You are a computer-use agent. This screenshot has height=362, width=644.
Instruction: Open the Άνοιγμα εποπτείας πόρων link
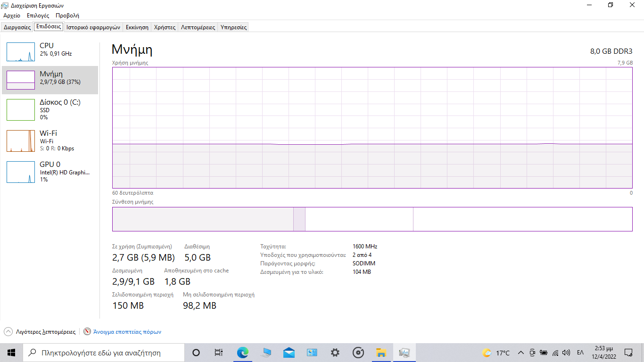[127, 332]
